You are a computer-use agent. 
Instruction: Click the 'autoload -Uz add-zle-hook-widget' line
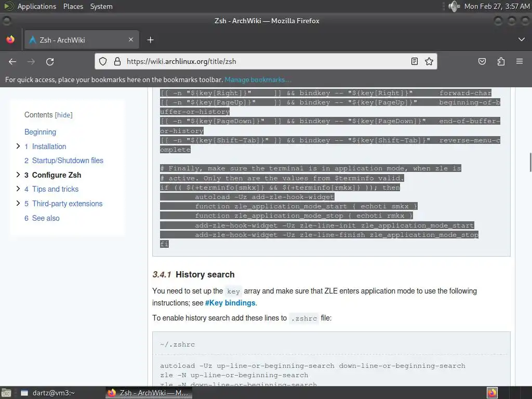pyautogui.click(x=264, y=197)
